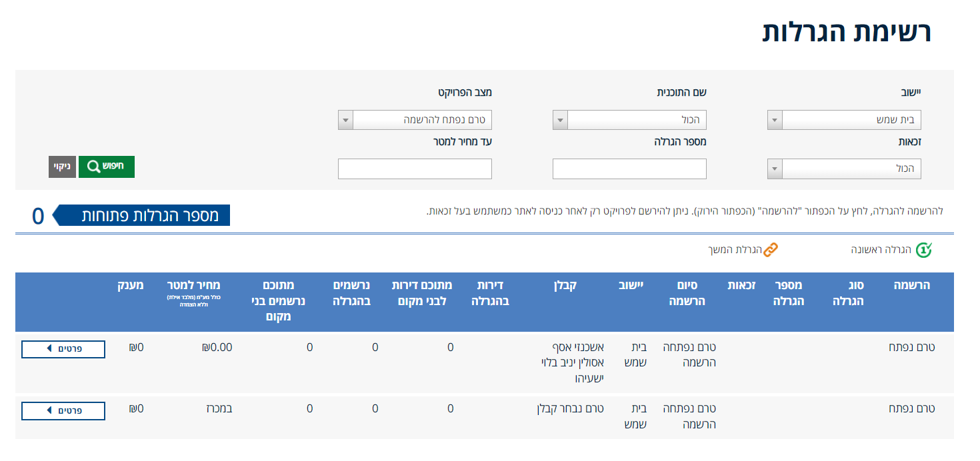Open פרטים for the אשכנזי אסף contractor row
Image resolution: width=980 pixels, height=461 pixels.
pyautogui.click(x=63, y=349)
